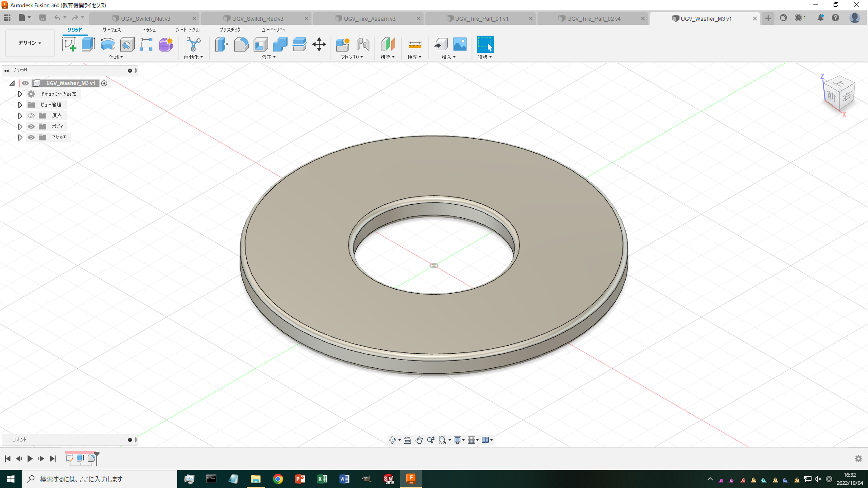Select the extrude feature in timeline

[80, 458]
